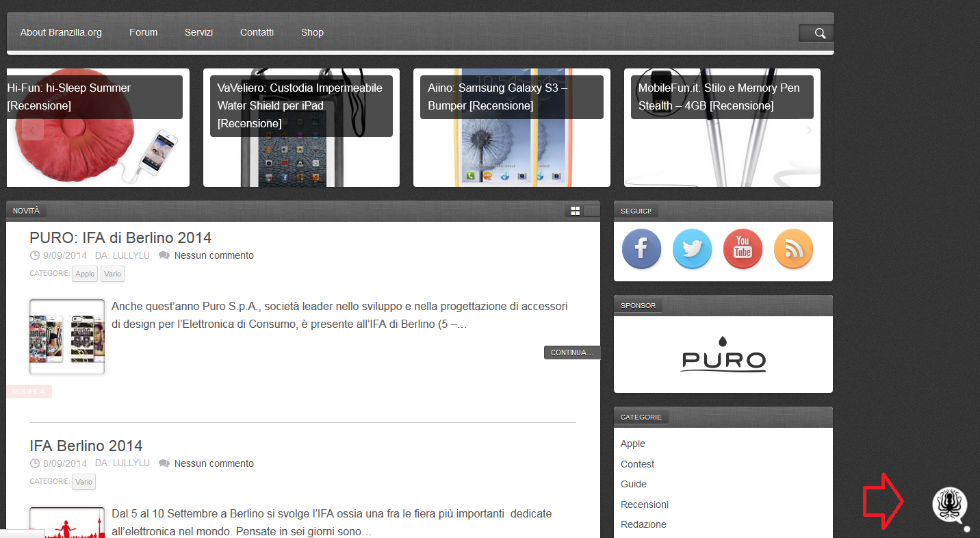
Task: Open the RSS feed icon
Action: point(793,249)
